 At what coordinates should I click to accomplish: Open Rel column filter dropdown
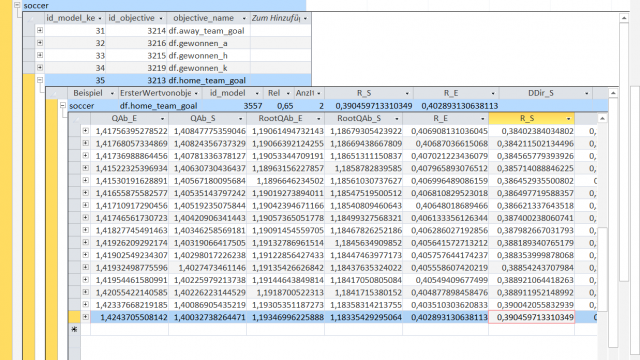[x=288, y=93]
